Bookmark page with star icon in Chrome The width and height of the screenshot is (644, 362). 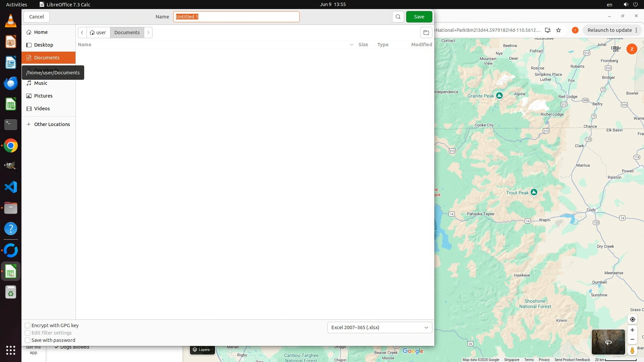[x=558, y=30]
